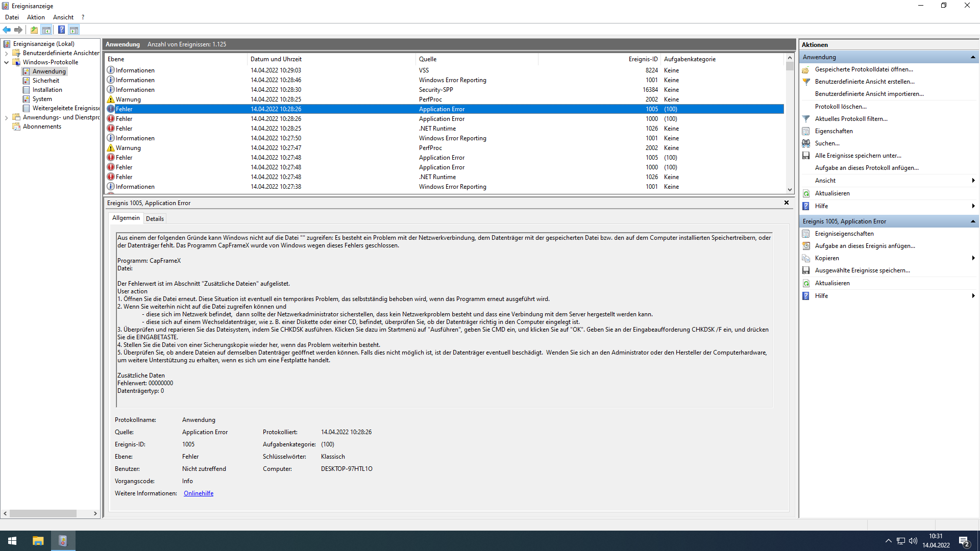Select Abonnements in the tree
The width and height of the screenshot is (980, 551).
click(x=42, y=127)
